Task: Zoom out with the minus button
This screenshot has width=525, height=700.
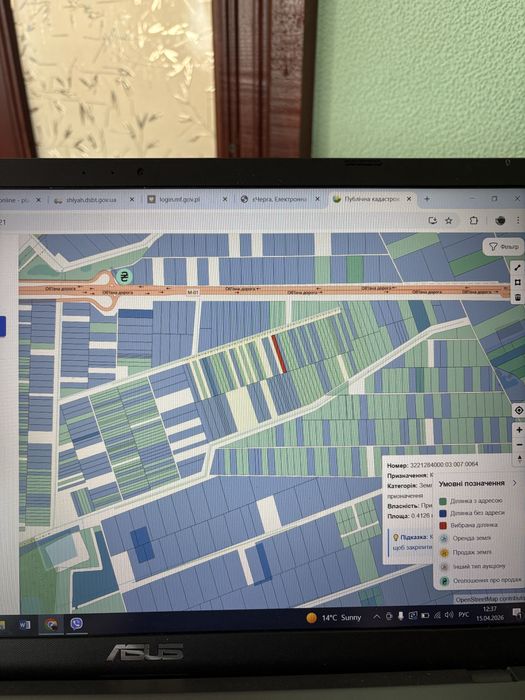Action: pos(519,445)
